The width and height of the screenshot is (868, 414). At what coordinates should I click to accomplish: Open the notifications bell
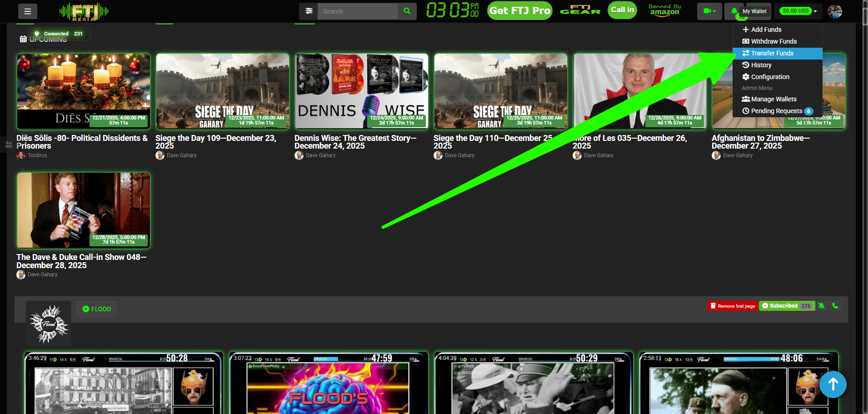coord(734,11)
